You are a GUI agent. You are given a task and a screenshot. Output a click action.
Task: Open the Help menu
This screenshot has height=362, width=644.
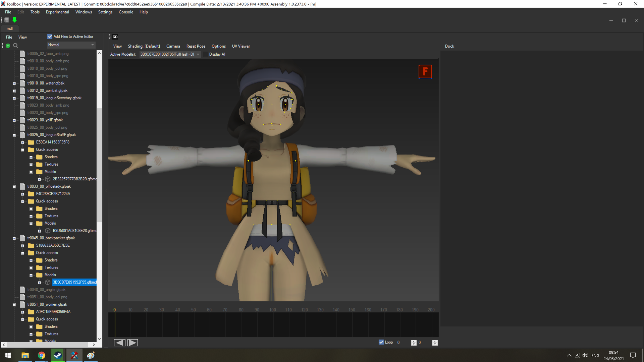[144, 12]
